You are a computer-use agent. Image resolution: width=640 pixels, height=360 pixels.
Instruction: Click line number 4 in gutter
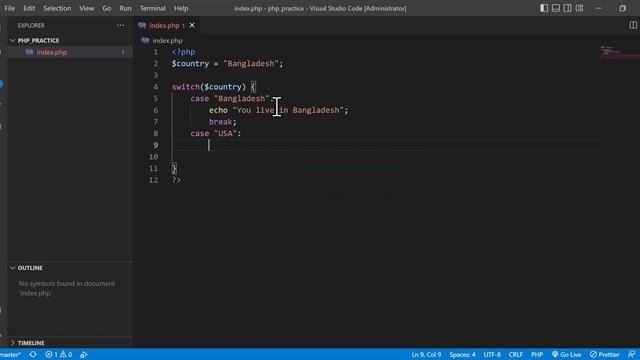pyautogui.click(x=155, y=87)
